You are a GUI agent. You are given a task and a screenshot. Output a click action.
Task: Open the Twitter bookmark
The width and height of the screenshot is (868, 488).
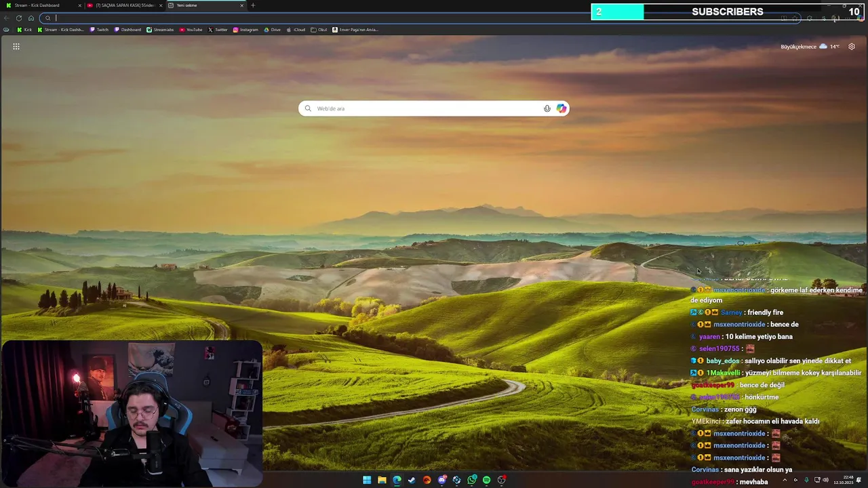(218, 30)
